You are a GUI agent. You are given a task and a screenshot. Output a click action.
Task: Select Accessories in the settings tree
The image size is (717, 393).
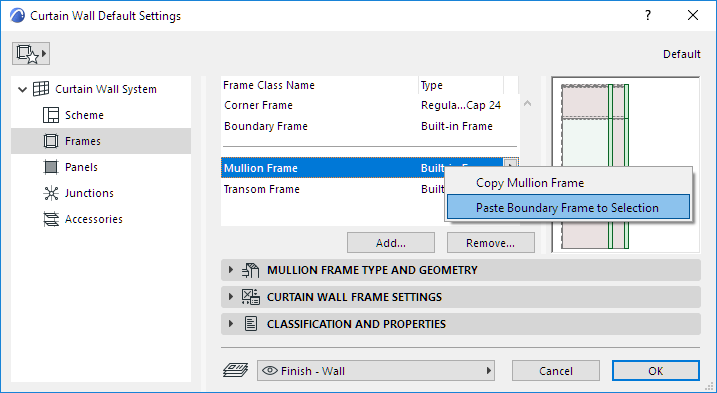[x=94, y=219]
